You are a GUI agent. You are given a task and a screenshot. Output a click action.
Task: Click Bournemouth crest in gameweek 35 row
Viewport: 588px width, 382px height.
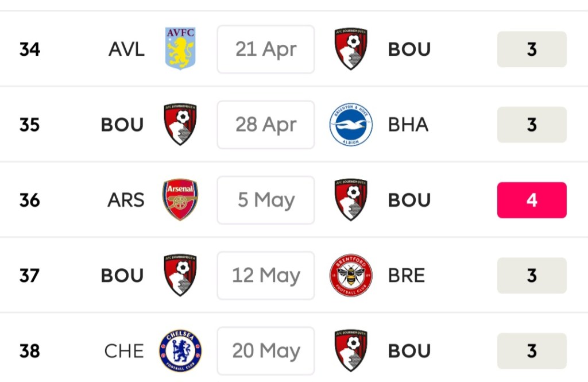tap(180, 125)
